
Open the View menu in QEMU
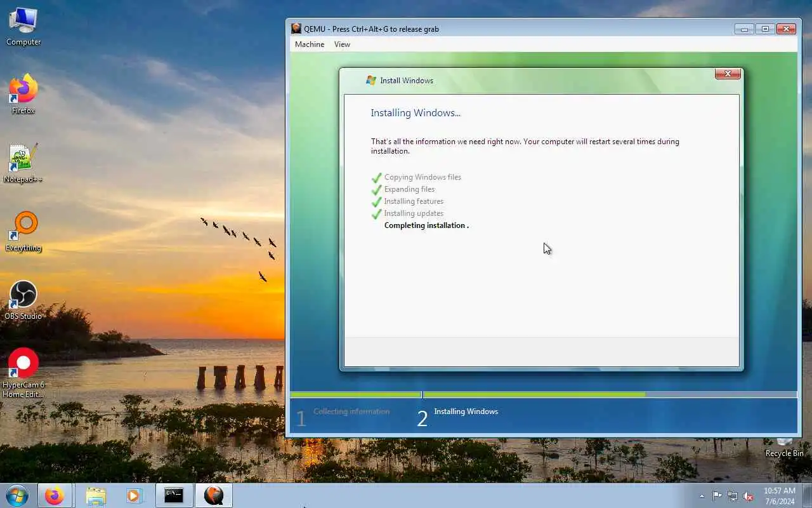(x=342, y=44)
